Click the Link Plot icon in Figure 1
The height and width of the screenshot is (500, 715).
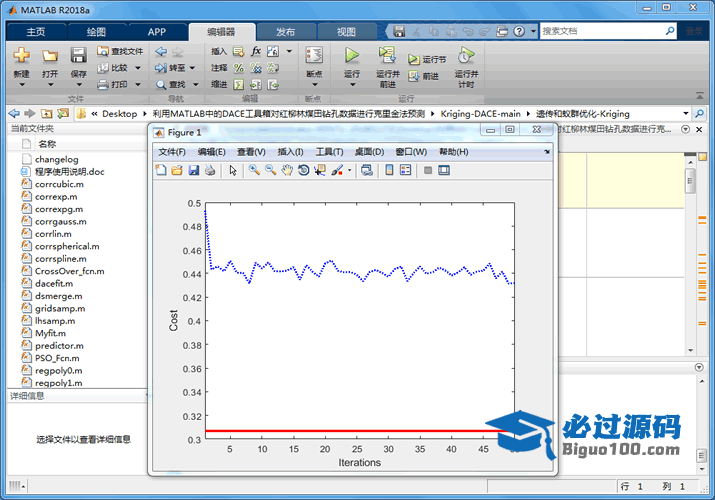[x=367, y=170]
